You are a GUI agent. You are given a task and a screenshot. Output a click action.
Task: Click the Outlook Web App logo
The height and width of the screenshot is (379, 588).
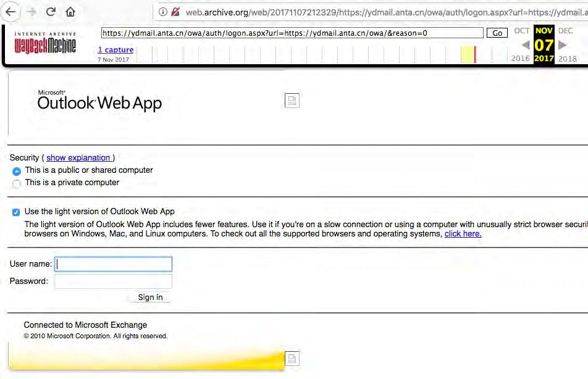pos(100,101)
